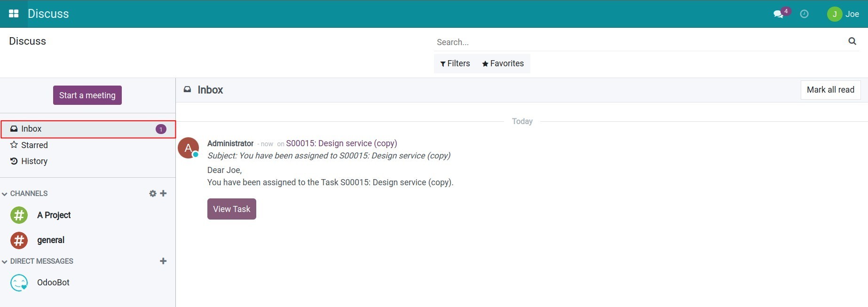
Task: Click the View Task button
Action: coord(231,209)
